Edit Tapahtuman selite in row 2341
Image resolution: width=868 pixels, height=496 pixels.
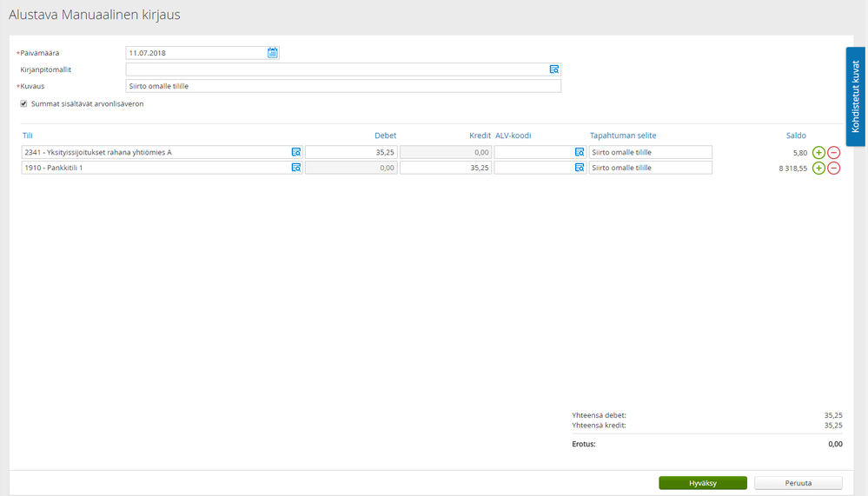[651, 152]
